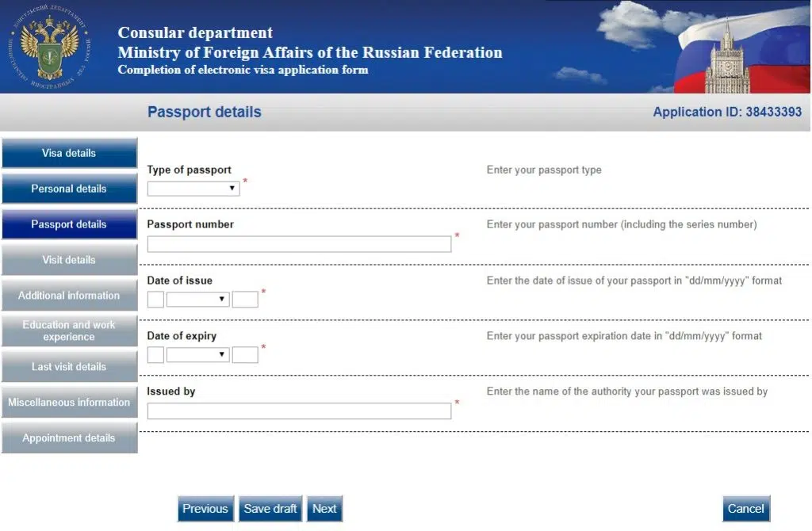Viewport: 812px width, 531px height.
Task: Go to Visa details section
Action: [x=70, y=153]
